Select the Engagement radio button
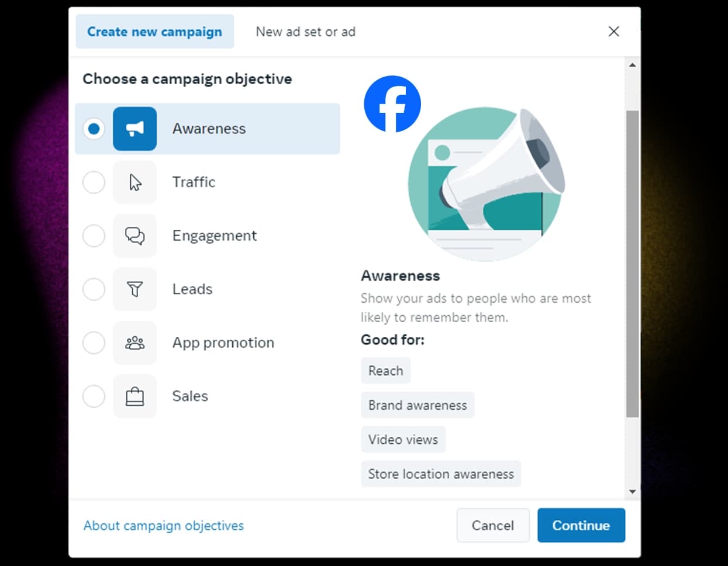The width and height of the screenshot is (728, 566). (x=94, y=236)
